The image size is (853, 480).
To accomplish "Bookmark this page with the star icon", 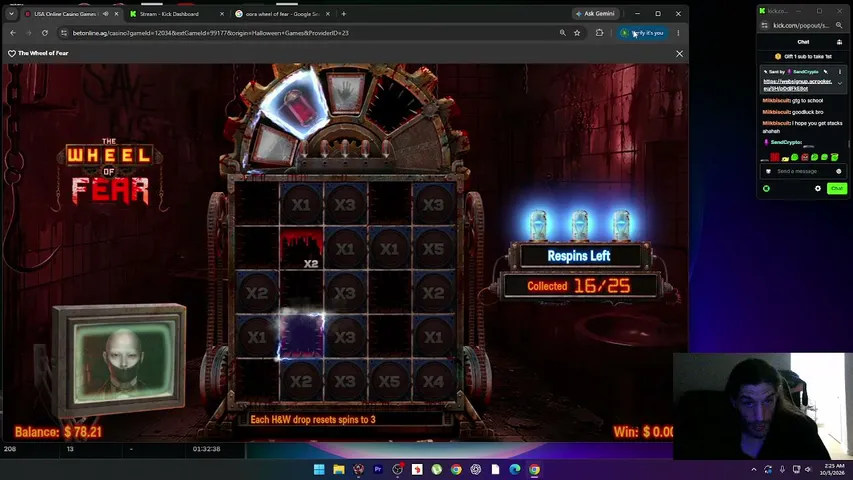I will click(x=577, y=33).
